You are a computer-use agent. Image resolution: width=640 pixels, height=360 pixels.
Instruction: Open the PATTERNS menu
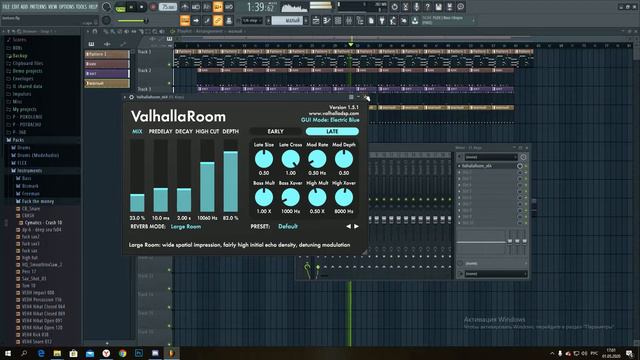(x=38, y=7)
